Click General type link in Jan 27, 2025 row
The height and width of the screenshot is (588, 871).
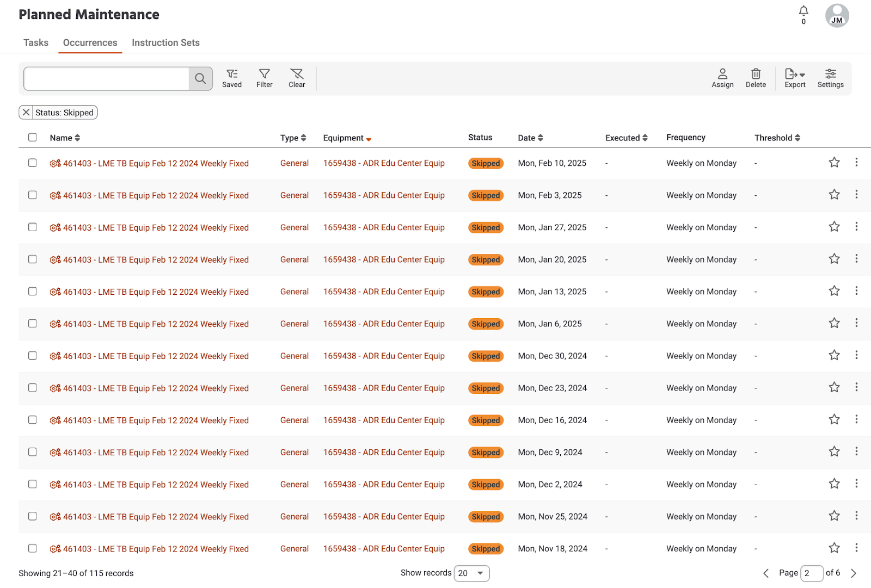(295, 227)
